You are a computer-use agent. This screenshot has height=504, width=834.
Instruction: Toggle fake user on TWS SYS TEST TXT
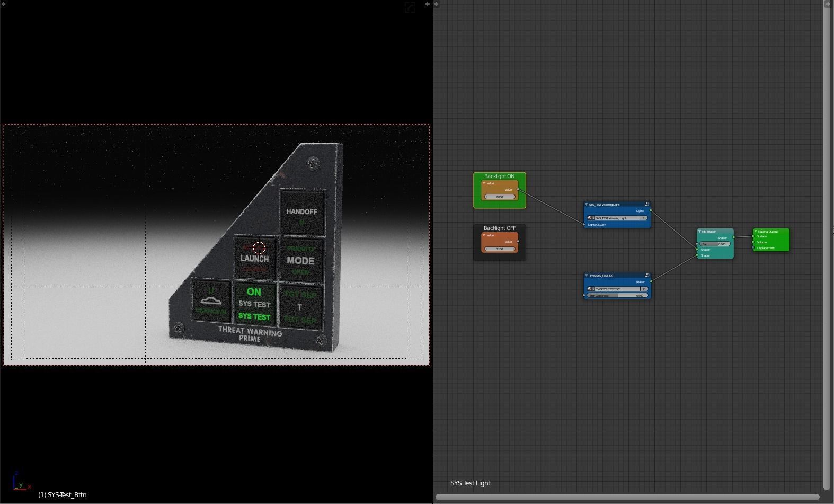644,289
